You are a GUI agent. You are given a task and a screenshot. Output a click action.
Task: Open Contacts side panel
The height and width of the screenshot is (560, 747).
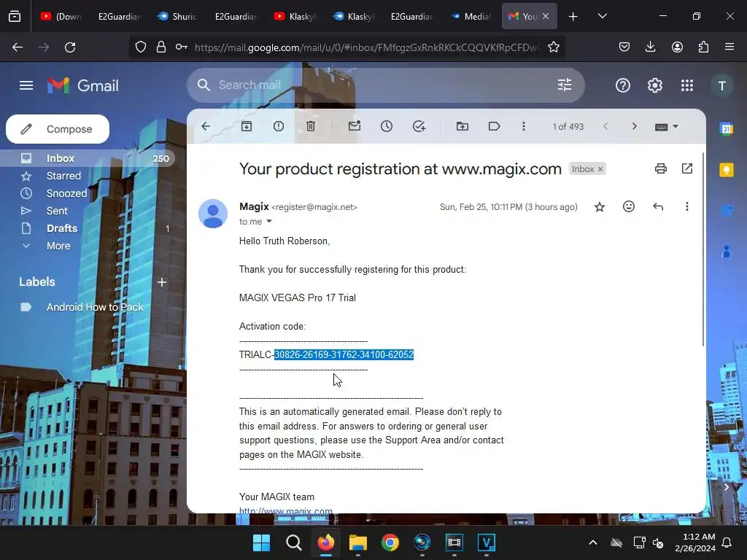(x=727, y=251)
